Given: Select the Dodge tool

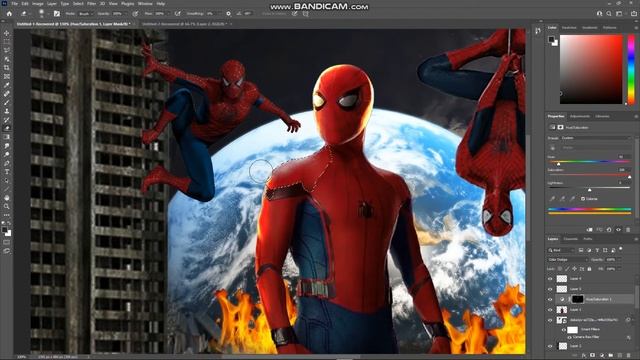Looking at the screenshot, I should (x=7, y=154).
